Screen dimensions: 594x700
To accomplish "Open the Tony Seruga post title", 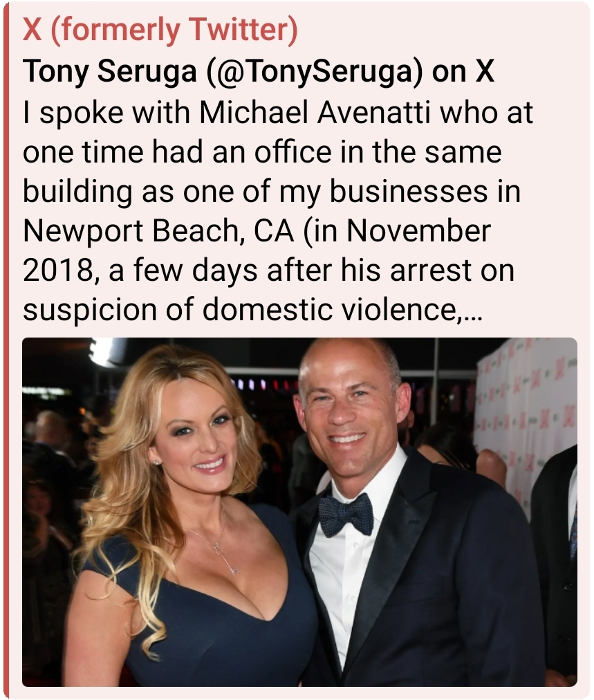I will [259, 71].
